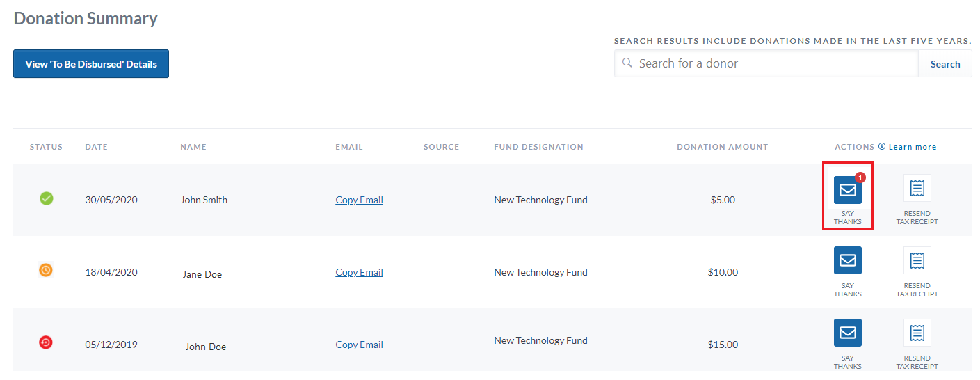
Task: Open View 'To Be Disbursed' Details
Action: [91, 64]
